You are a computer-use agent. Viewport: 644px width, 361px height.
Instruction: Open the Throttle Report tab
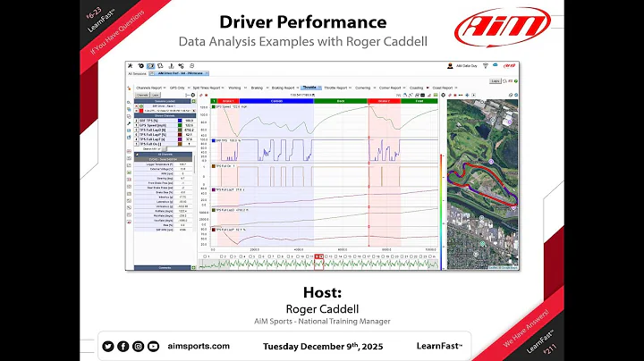point(335,88)
